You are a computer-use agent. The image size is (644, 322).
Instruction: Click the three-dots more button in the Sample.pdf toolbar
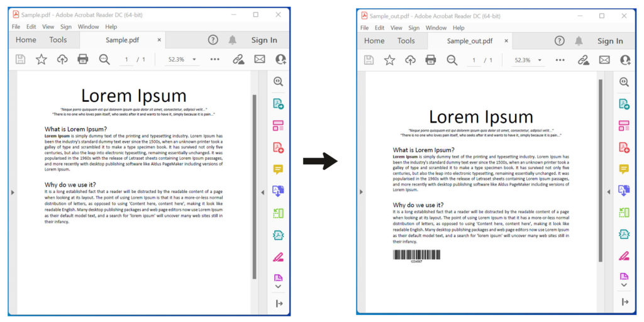(214, 59)
